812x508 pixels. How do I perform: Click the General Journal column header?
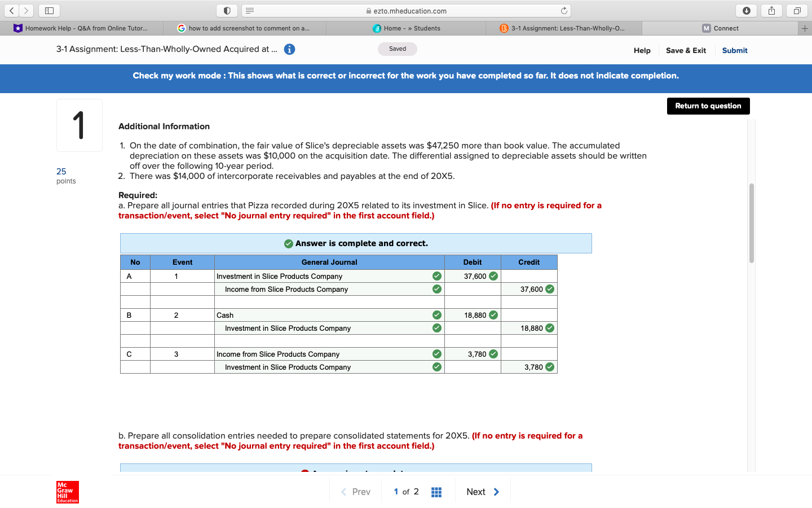click(x=329, y=262)
